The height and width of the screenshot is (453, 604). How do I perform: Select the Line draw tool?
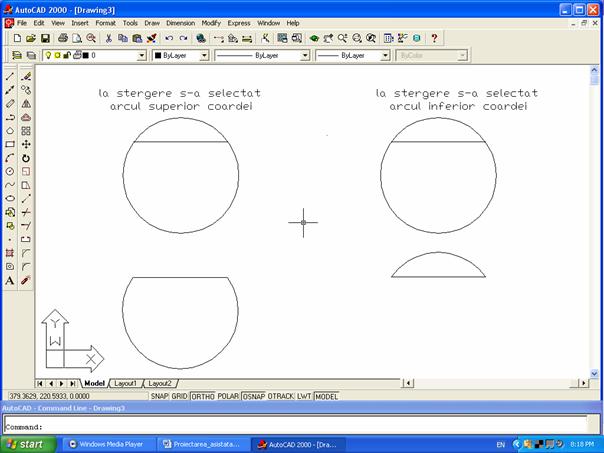(x=10, y=76)
